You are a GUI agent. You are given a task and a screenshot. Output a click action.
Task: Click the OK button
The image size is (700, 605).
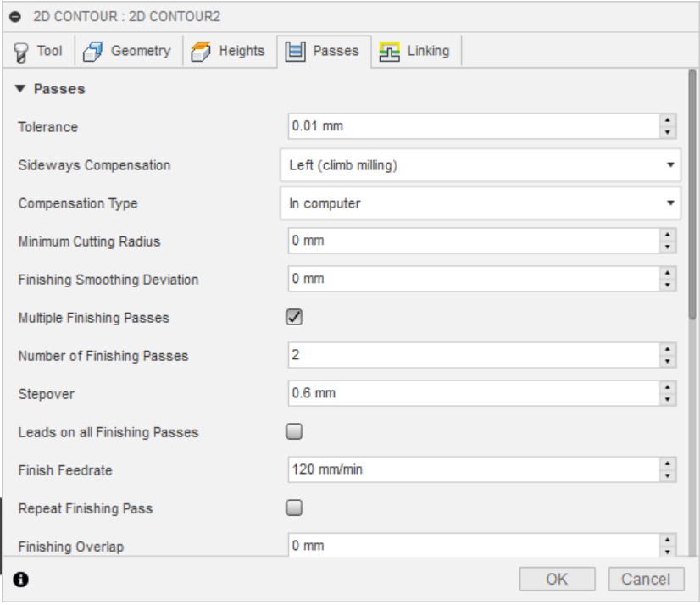[557, 580]
